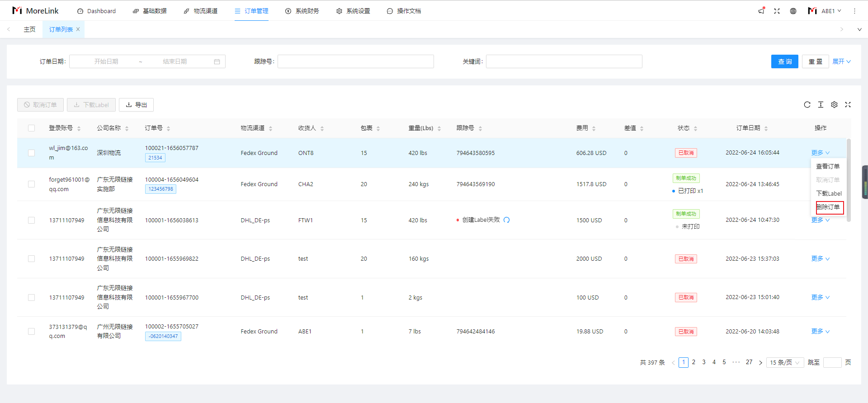Open the vertical three-dot menu in header
This screenshot has height=403, width=868.
pyautogui.click(x=854, y=11)
